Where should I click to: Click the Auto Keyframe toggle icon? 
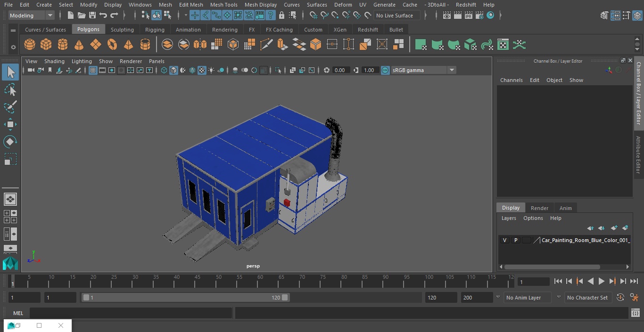(x=620, y=298)
